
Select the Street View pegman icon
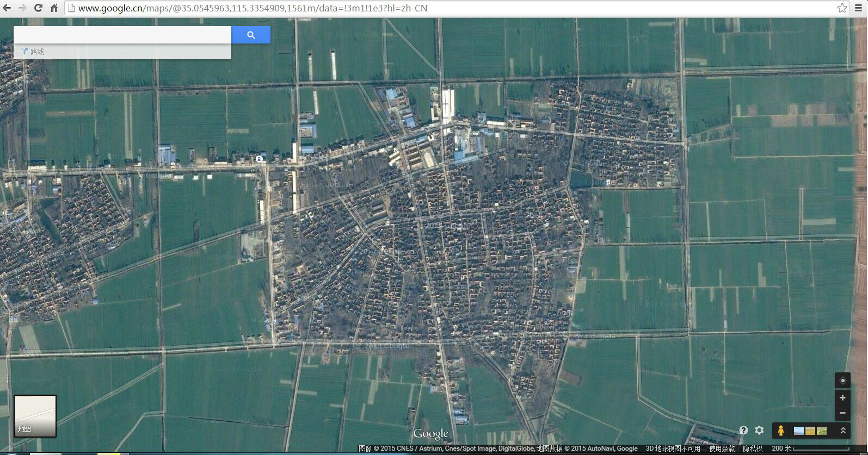[x=780, y=431]
